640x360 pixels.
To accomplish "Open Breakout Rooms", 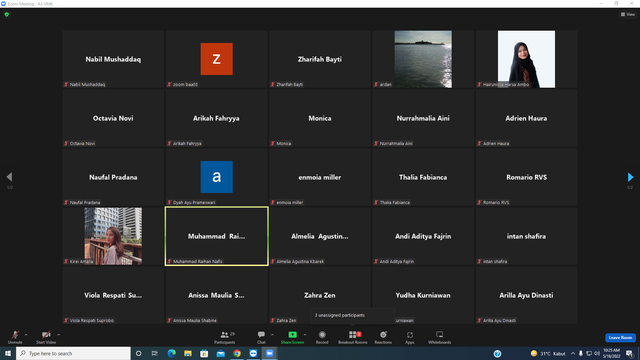I will (x=353, y=337).
